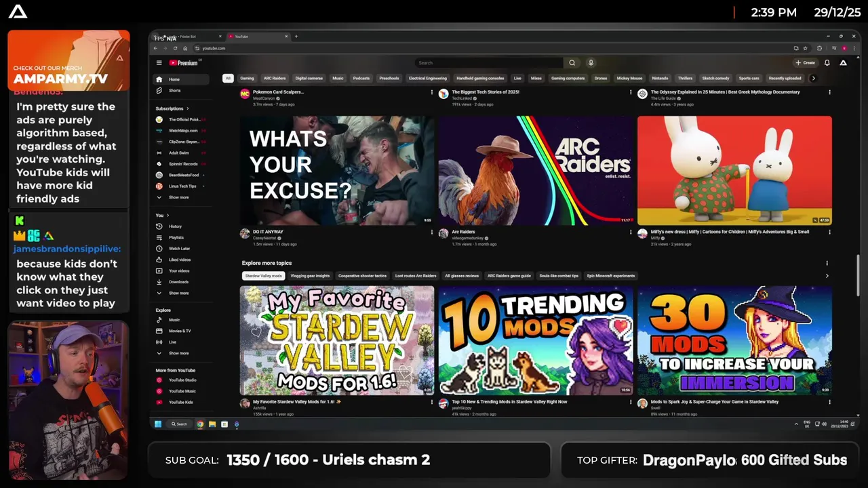
Task: Click the browser home icon
Action: [185, 48]
